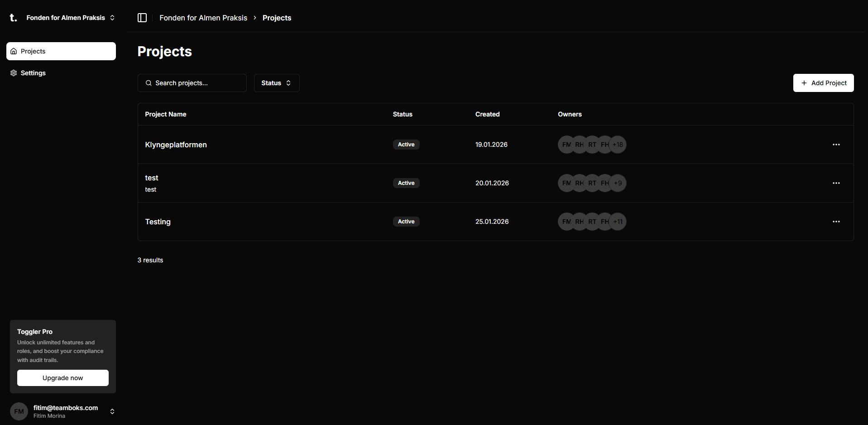The height and width of the screenshot is (425, 868).
Task: Click the Toggler logo icon
Action: pyautogui.click(x=14, y=18)
